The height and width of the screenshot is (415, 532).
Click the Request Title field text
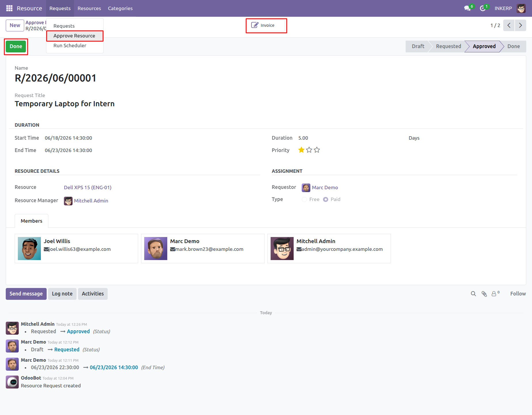[64, 104]
